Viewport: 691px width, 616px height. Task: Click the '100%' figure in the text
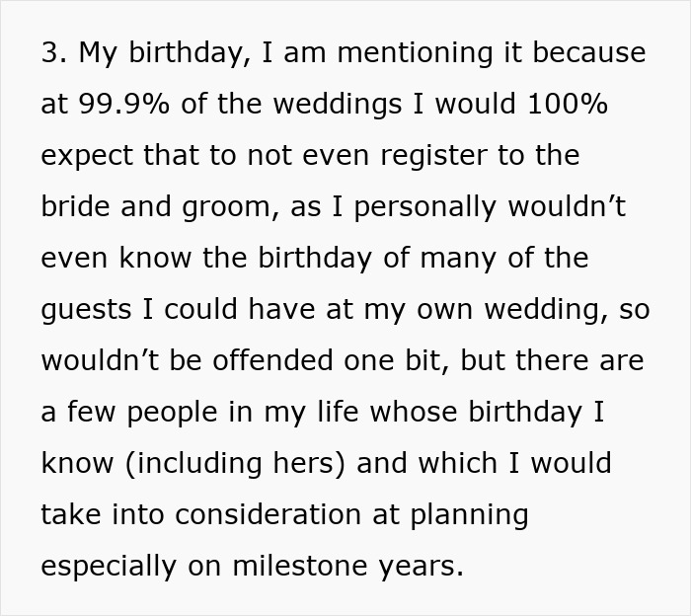(568, 104)
